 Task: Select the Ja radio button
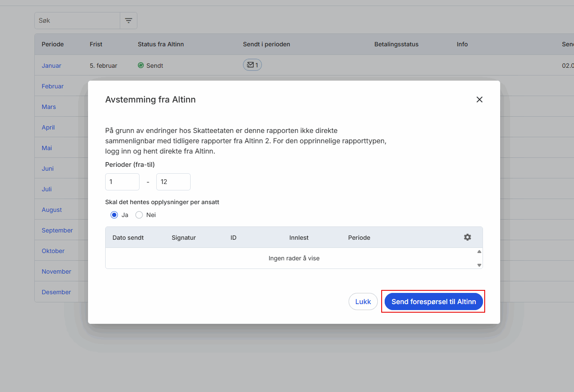tap(114, 215)
